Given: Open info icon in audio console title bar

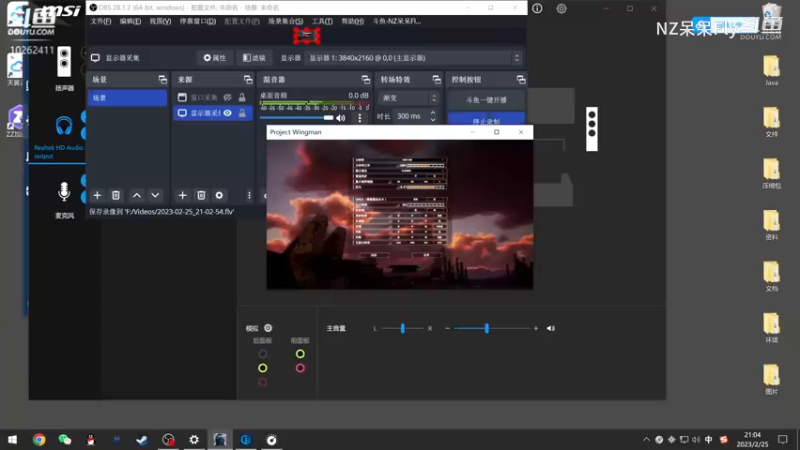Looking at the screenshot, I should point(537,8).
